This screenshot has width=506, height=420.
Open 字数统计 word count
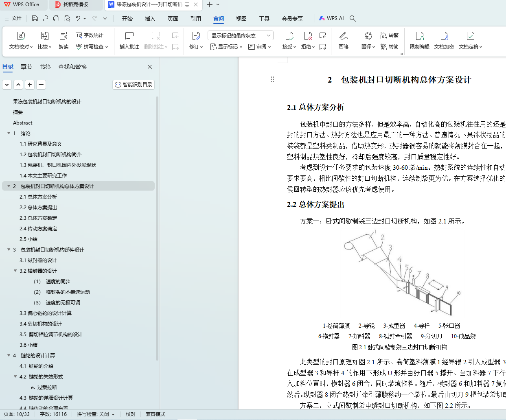[x=90, y=35]
